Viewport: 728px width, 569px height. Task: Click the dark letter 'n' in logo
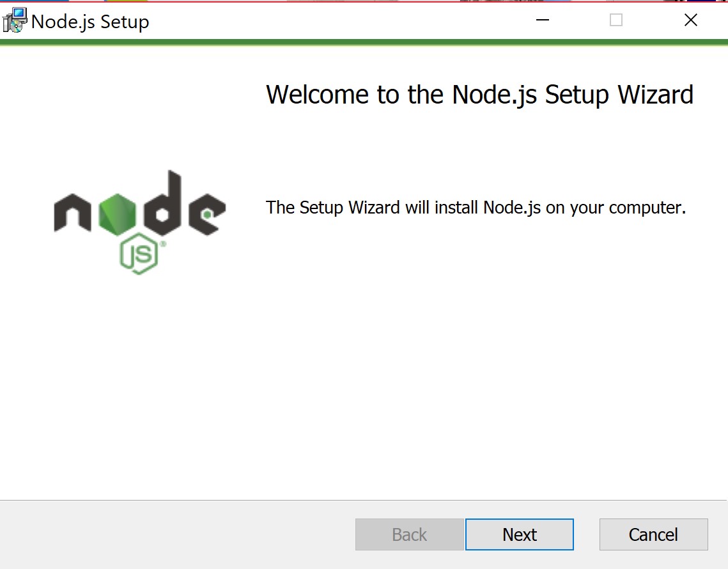[x=72, y=213]
